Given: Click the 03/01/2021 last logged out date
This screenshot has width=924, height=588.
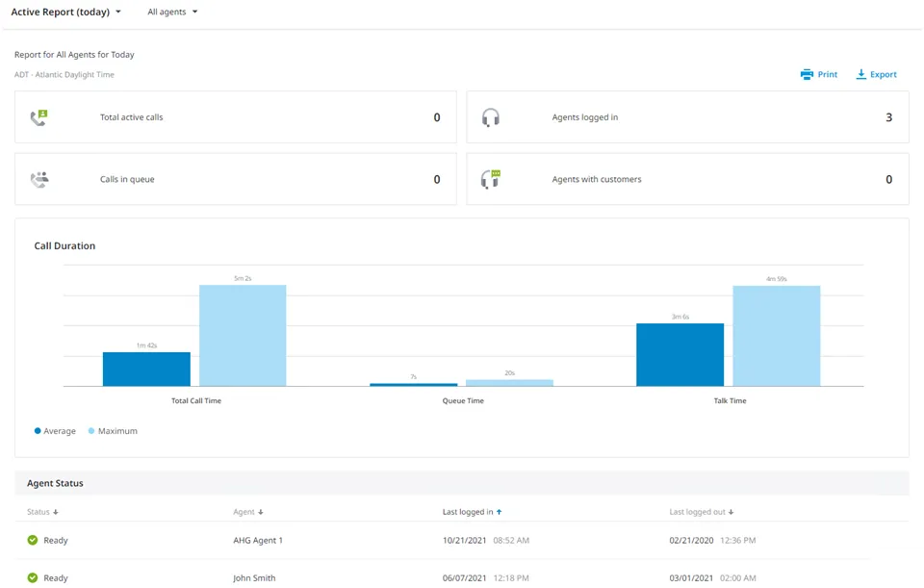Looking at the screenshot, I should coord(691,578).
